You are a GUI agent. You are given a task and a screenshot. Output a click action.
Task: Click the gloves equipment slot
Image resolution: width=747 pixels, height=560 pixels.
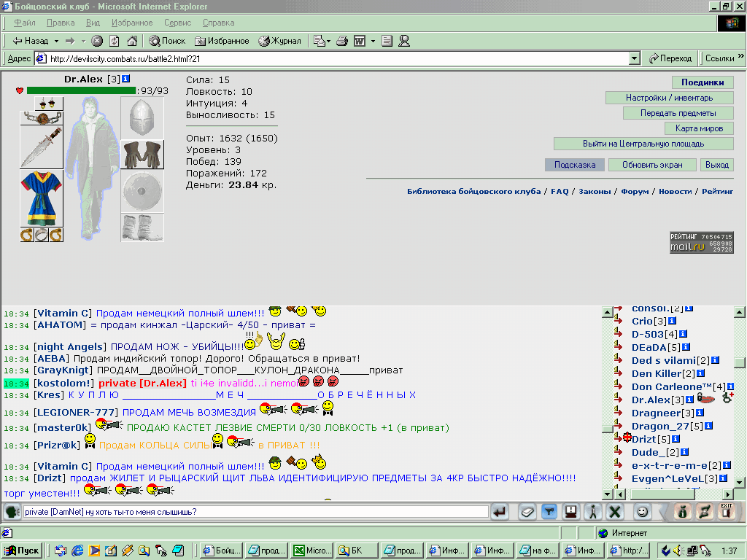tap(142, 155)
